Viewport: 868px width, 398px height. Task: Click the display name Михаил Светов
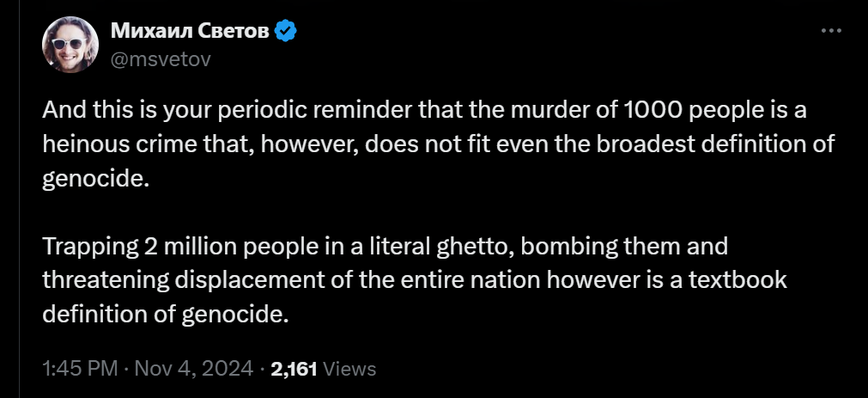[x=190, y=32]
